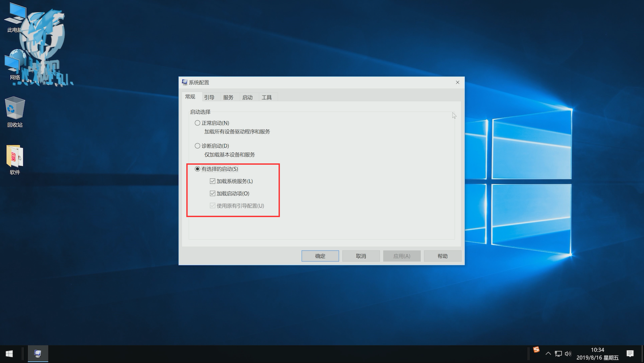Click the 帮助 button

(442, 256)
